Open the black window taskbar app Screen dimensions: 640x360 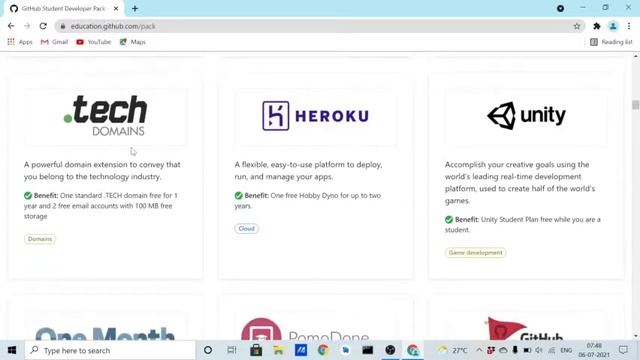[368, 350]
